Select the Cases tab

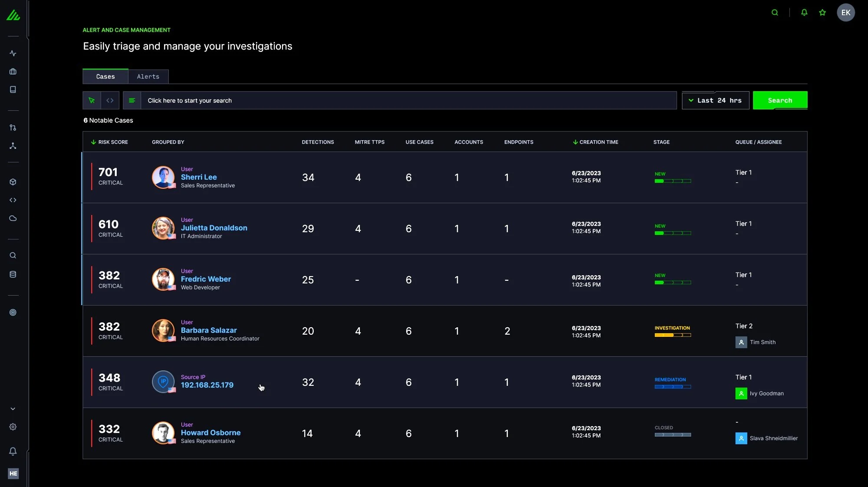tap(105, 76)
